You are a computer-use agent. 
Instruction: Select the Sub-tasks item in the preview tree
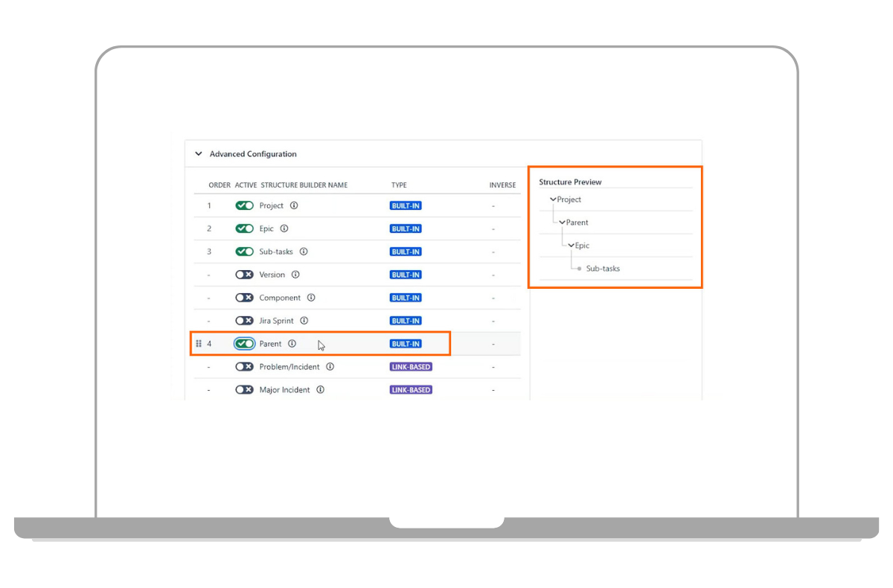tap(601, 268)
